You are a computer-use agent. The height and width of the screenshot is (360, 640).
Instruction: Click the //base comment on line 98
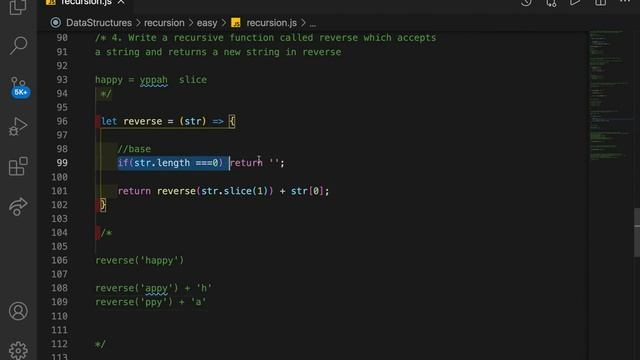(x=134, y=149)
